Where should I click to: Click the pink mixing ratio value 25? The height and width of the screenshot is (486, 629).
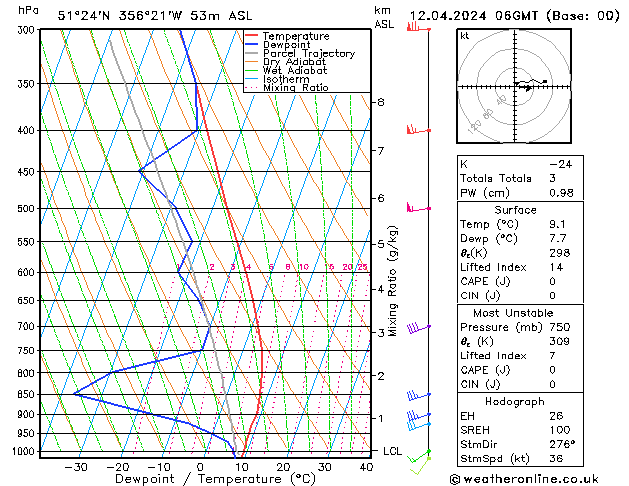point(363,267)
